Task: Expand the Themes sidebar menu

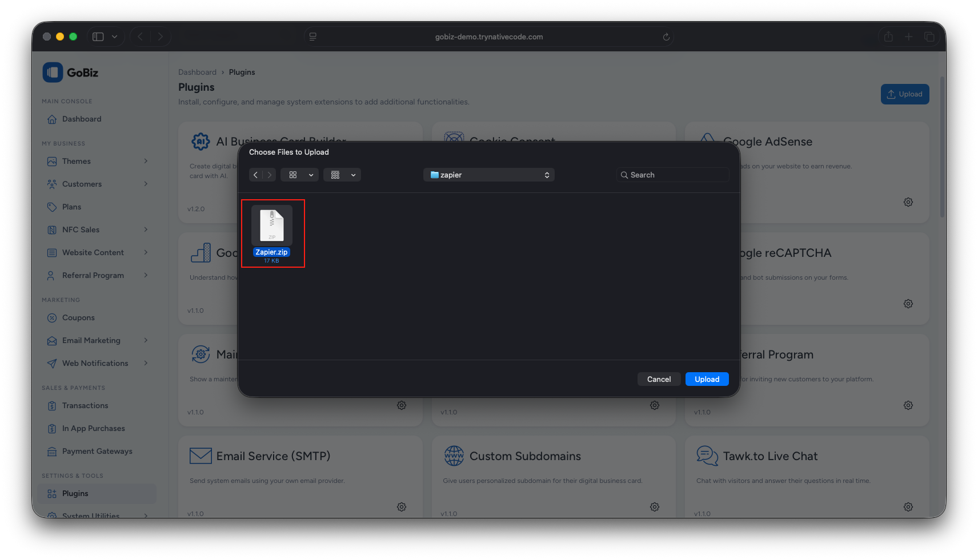Action: pyautogui.click(x=97, y=161)
